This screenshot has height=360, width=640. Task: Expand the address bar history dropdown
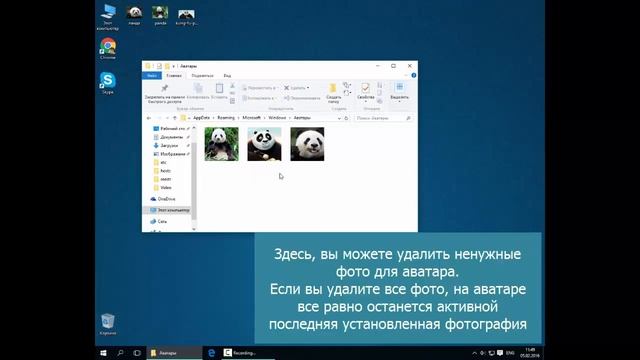click(339, 118)
